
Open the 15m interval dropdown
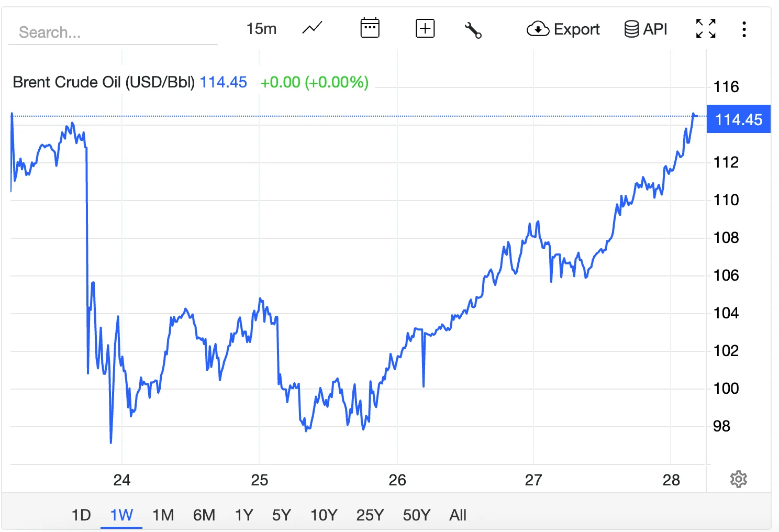261,29
